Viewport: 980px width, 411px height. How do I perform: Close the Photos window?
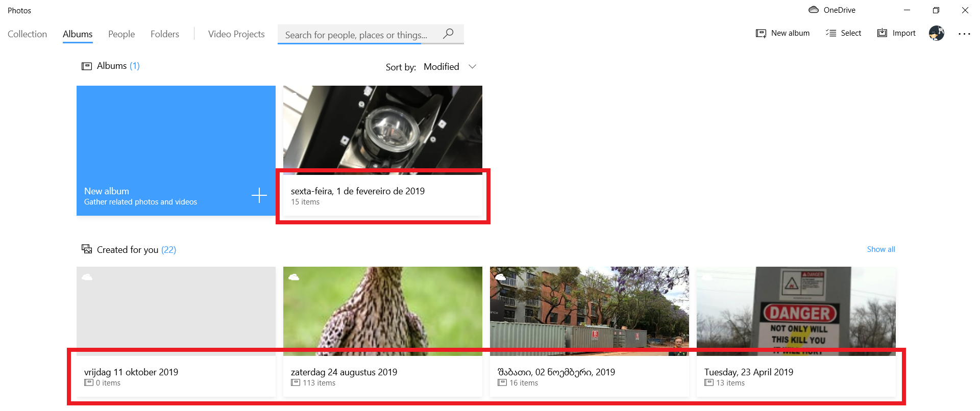click(x=965, y=10)
